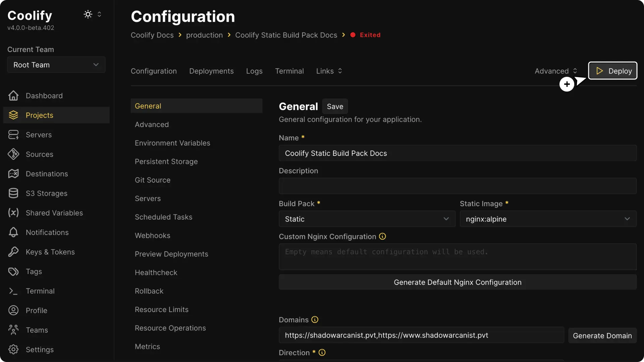Open the Environment Variables section
This screenshot has width=644, height=362.
tap(172, 143)
